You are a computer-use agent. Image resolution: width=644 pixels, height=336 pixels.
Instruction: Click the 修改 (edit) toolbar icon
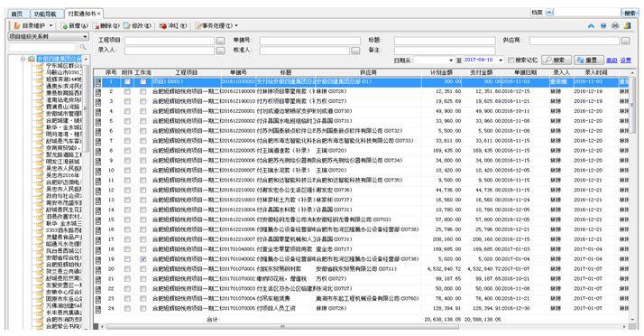tap(127, 26)
